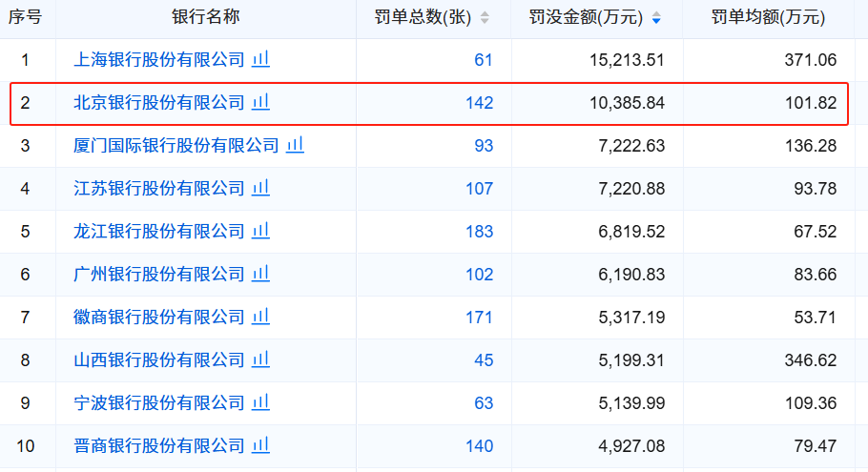View the 45 tickets for 山西银行
This screenshot has height=472, width=868.
[x=484, y=360]
